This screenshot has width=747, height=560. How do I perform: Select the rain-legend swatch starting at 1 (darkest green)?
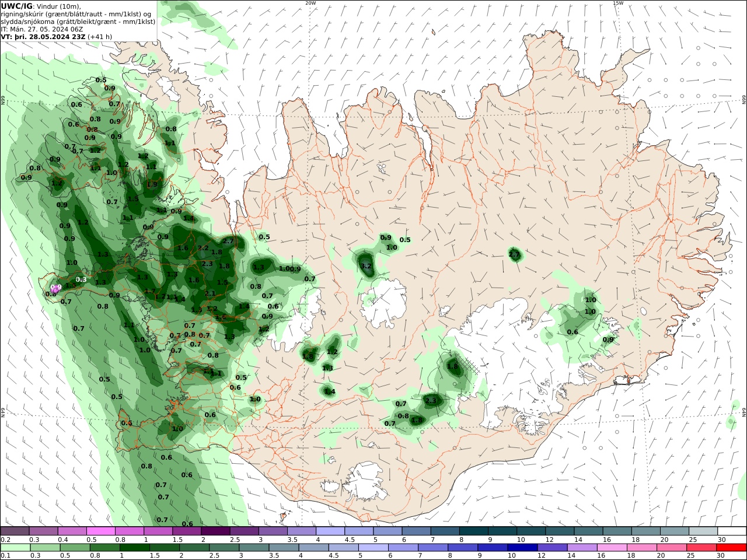tap(134, 548)
